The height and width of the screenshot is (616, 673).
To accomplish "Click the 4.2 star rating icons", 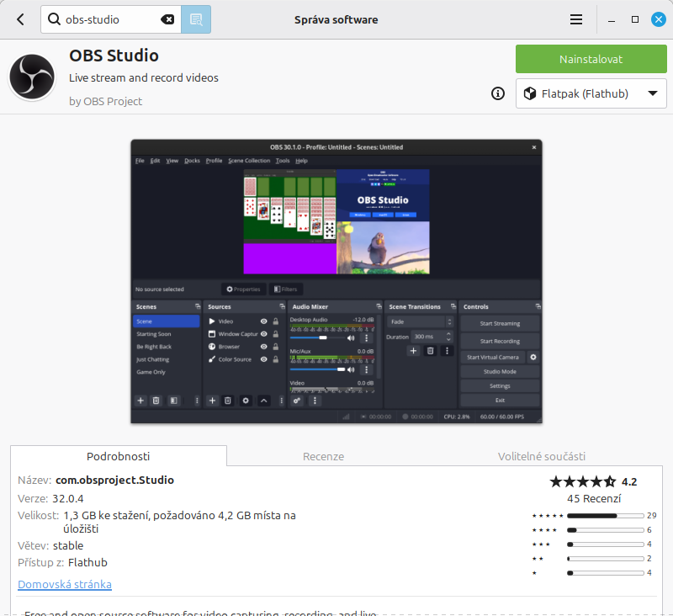I will [582, 482].
